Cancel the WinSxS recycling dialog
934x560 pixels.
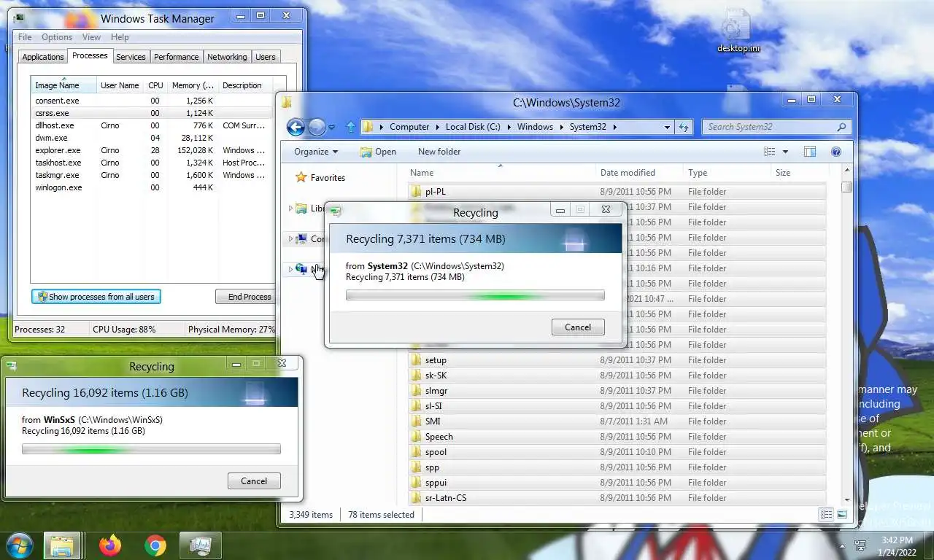point(254,481)
